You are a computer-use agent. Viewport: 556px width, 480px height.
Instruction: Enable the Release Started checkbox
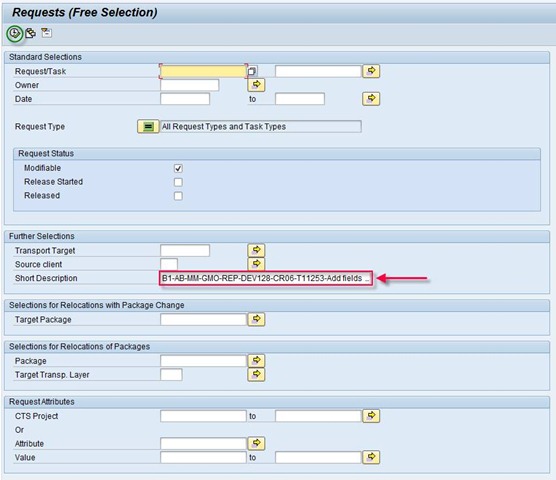178,182
